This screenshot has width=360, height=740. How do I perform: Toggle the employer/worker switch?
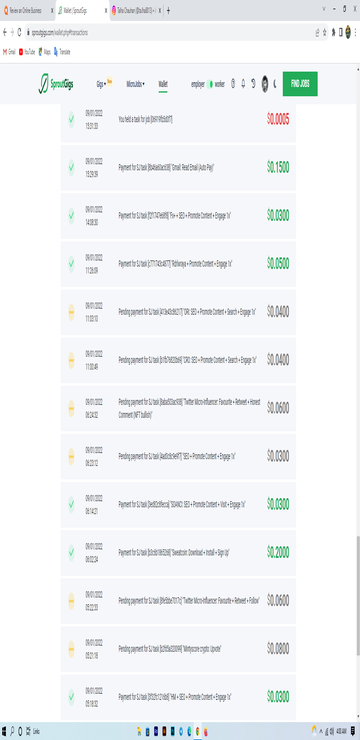[x=210, y=84]
